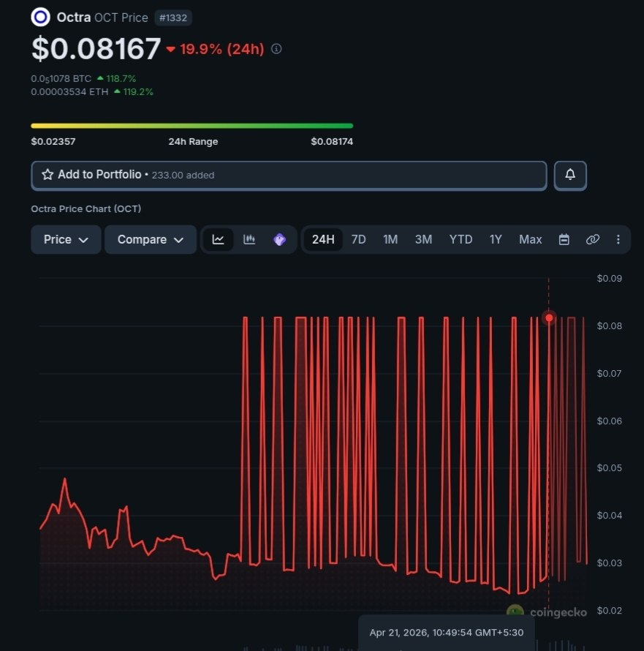Click the $0.02 axis label

tap(609, 611)
